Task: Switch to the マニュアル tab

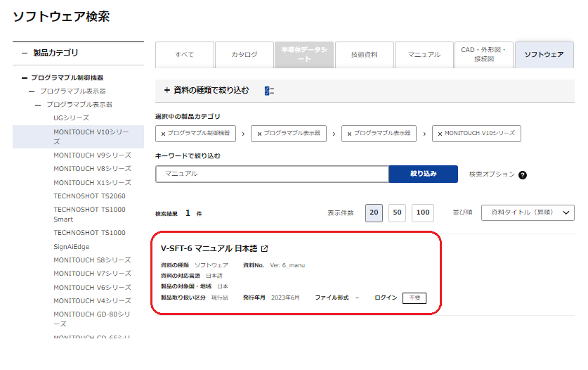Action: (424, 55)
